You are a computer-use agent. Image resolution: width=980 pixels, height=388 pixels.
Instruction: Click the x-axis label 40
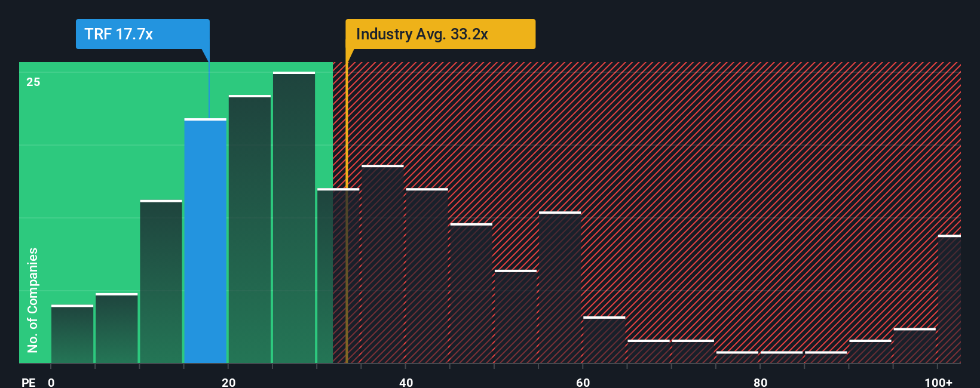pos(406,382)
